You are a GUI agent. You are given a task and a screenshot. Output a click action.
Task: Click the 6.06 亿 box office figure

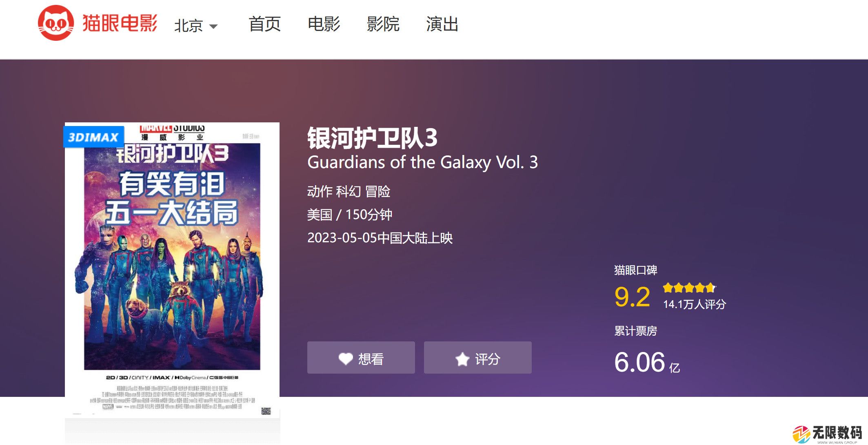coord(647,362)
